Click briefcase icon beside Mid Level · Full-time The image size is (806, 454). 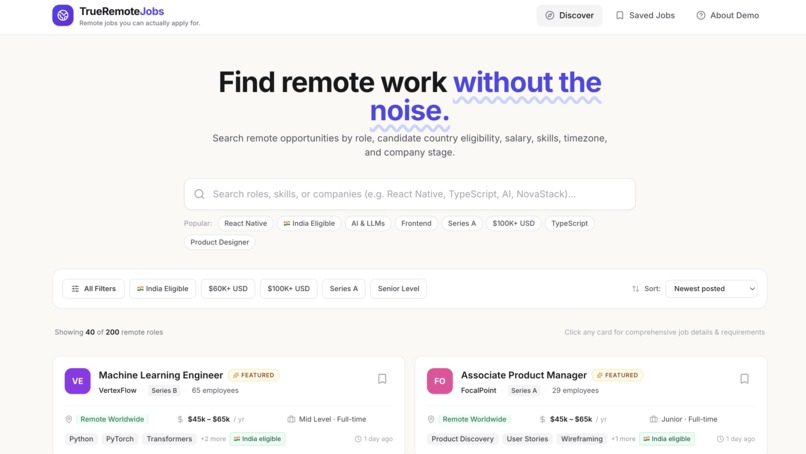pyautogui.click(x=291, y=419)
